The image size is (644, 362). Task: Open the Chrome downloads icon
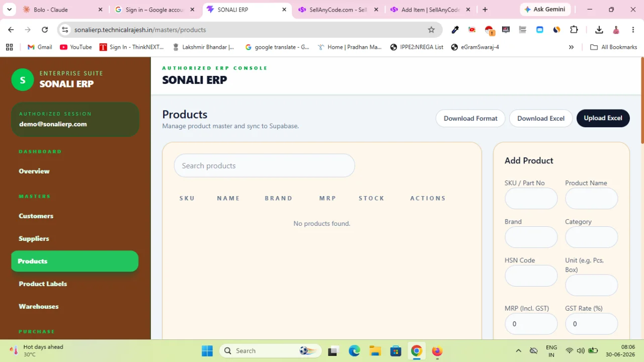(x=599, y=30)
